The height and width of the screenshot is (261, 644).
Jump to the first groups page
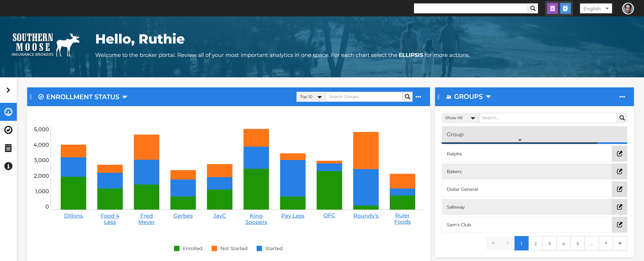pyautogui.click(x=493, y=243)
